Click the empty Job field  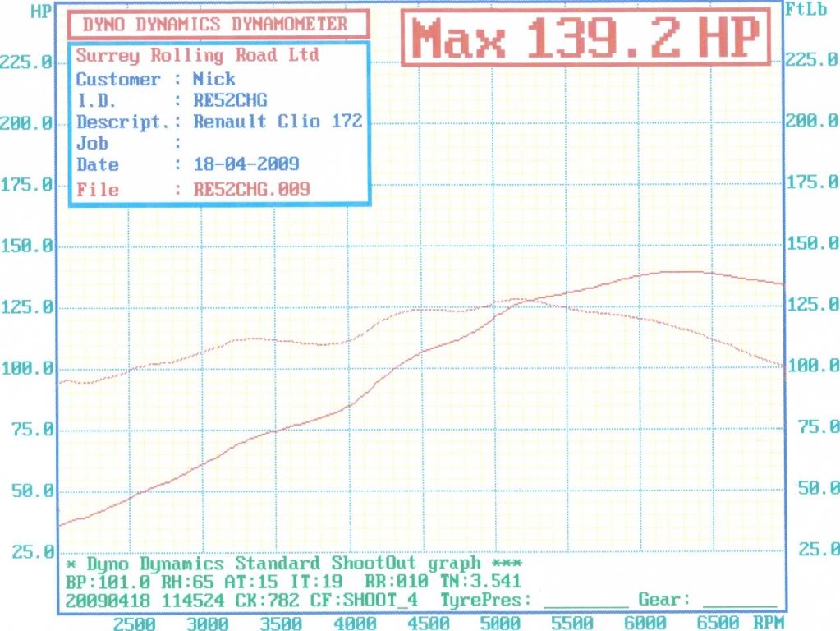tap(246, 143)
